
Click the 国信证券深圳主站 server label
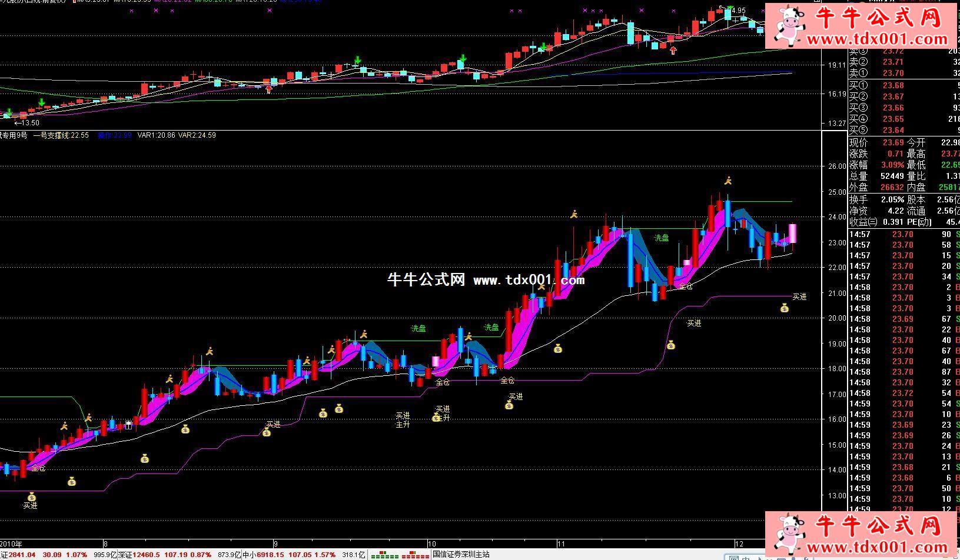coord(461,554)
